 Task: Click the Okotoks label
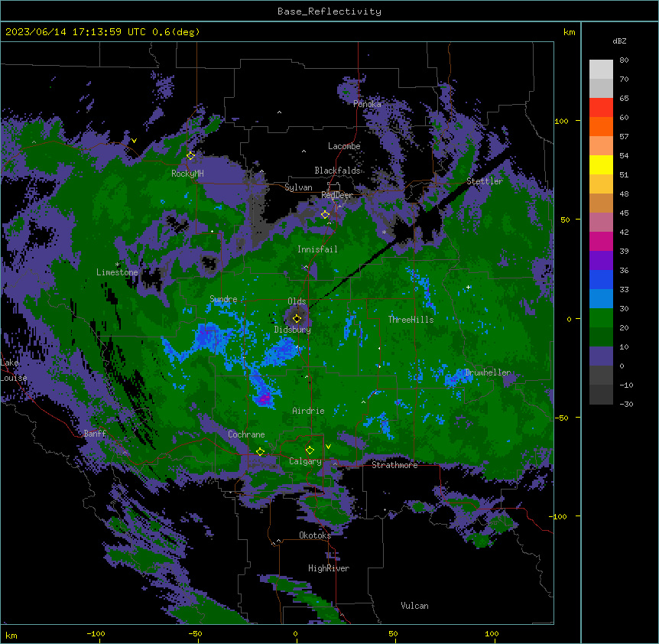(x=315, y=535)
